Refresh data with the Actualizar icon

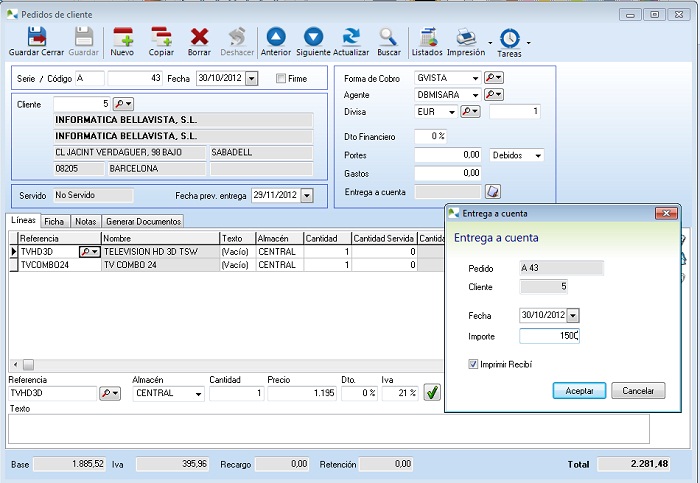click(x=351, y=38)
